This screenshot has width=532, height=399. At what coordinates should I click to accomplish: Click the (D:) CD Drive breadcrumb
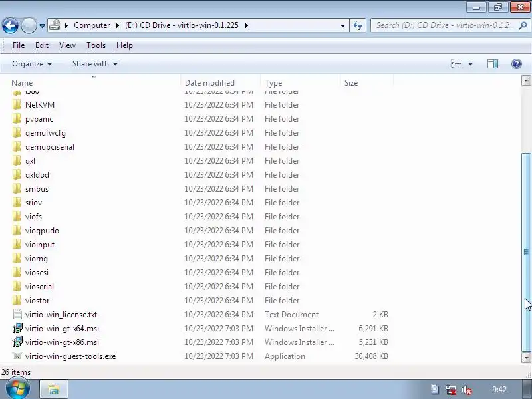[182, 25]
